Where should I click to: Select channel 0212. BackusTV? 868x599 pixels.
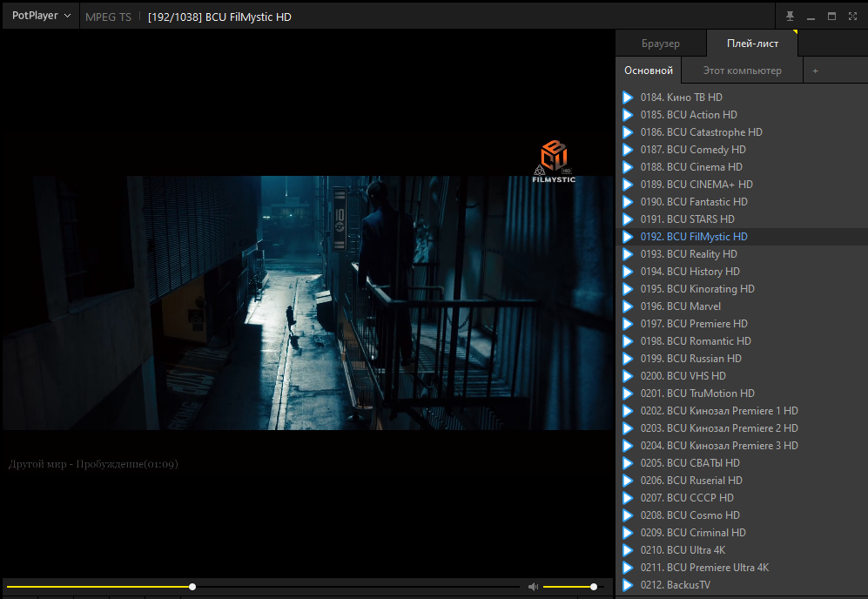(742, 585)
